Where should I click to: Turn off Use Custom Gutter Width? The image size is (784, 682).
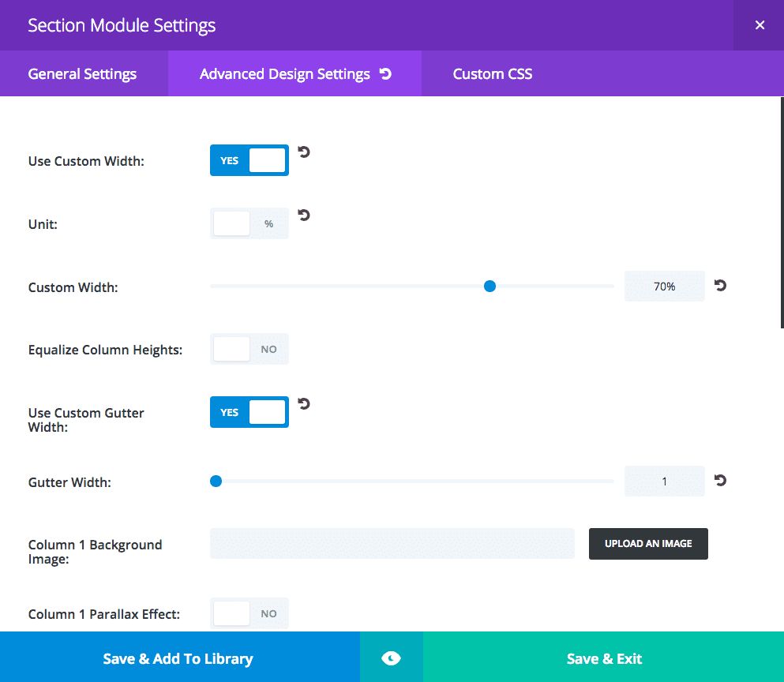pos(249,412)
